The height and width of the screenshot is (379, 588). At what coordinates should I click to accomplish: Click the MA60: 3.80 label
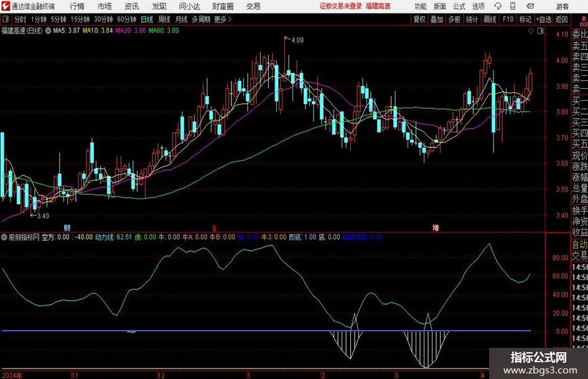[164, 30]
